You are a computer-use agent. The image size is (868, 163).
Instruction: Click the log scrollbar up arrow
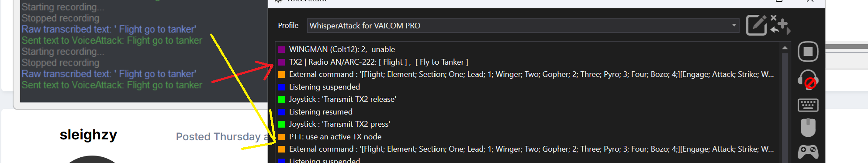[785, 48]
